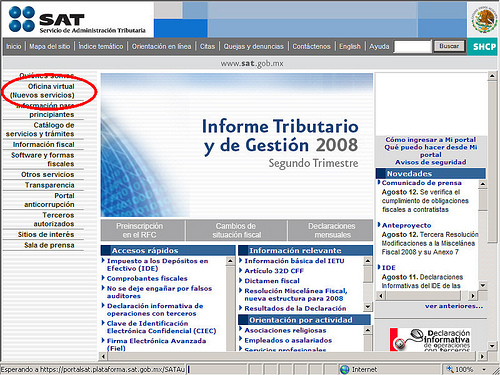Click ver anteriores... link
The width and height of the screenshot is (500, 375).
454,306
